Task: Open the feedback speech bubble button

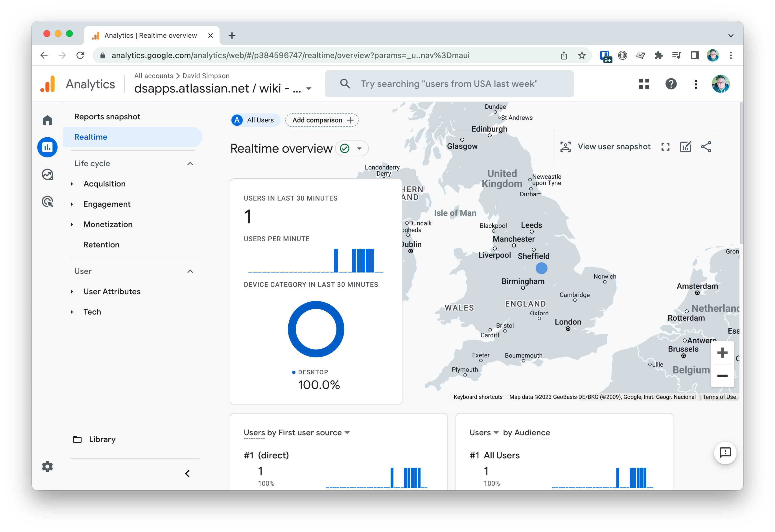Action: [725, 453]
